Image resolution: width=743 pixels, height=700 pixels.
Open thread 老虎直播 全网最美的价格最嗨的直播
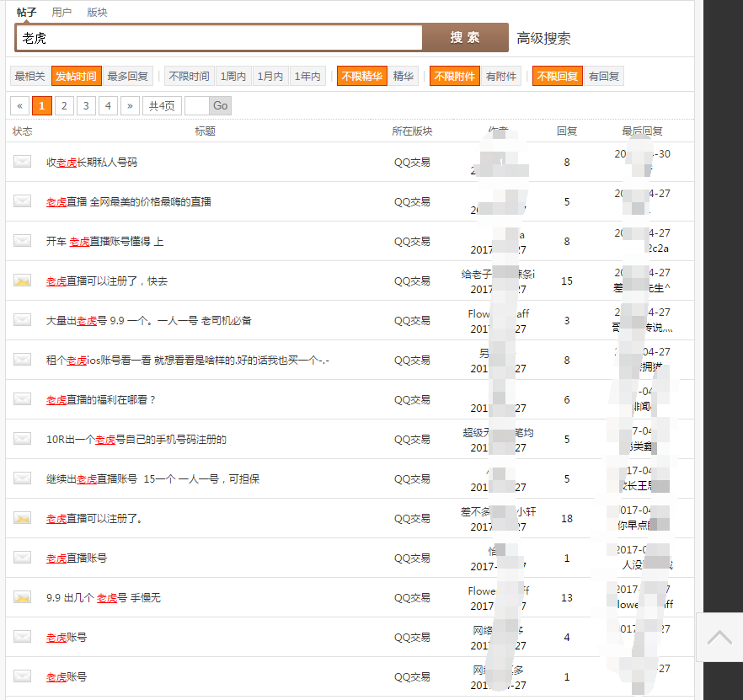click(128, 202)
